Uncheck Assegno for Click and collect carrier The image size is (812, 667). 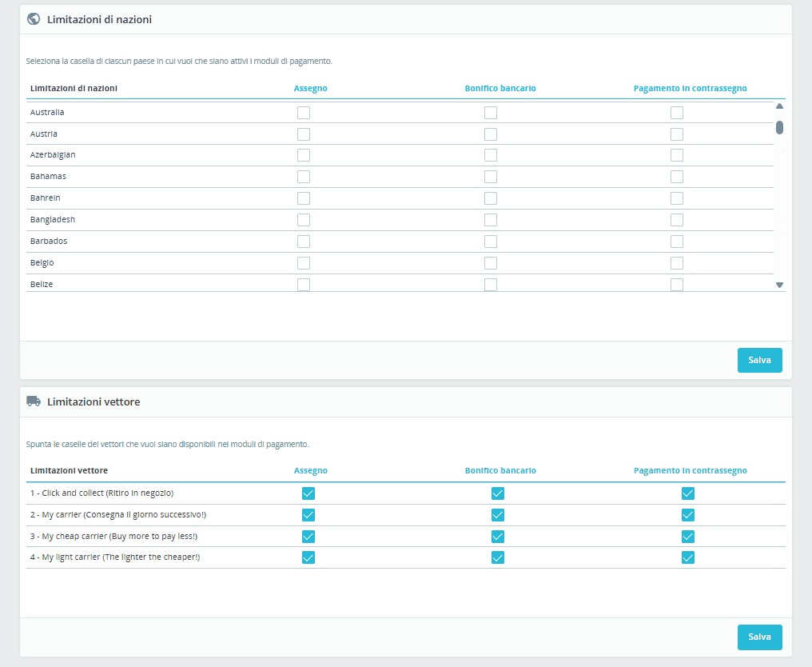pos(308,493)
